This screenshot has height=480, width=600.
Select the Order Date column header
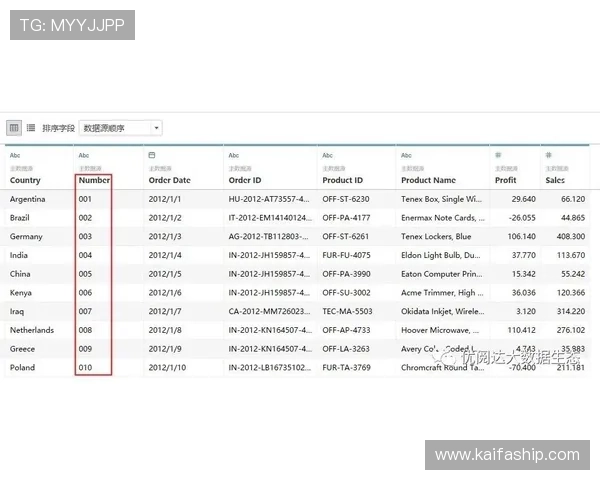(x=170, y=180)
